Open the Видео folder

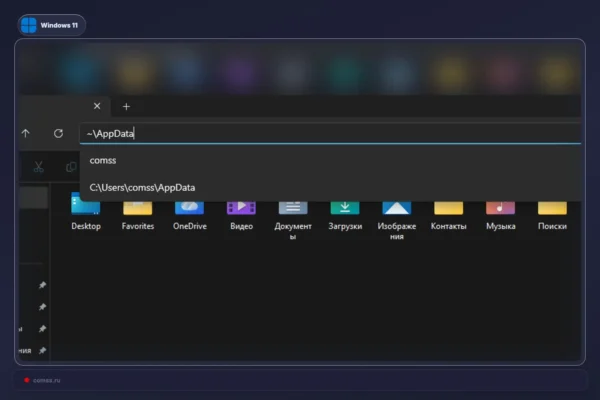[x=241, y=215]
